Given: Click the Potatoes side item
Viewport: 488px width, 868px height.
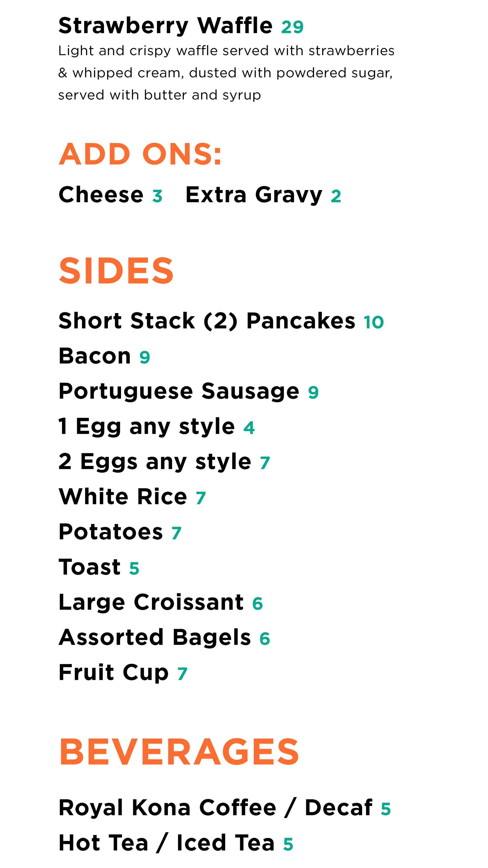Looking at the screenshot, I should coord(111,532).
